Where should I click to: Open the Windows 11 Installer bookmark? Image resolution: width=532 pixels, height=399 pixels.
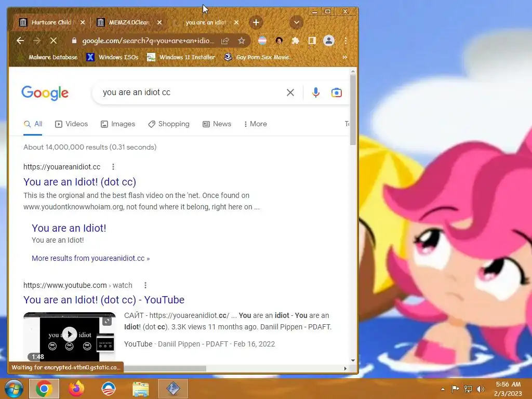tap(181, 57)
